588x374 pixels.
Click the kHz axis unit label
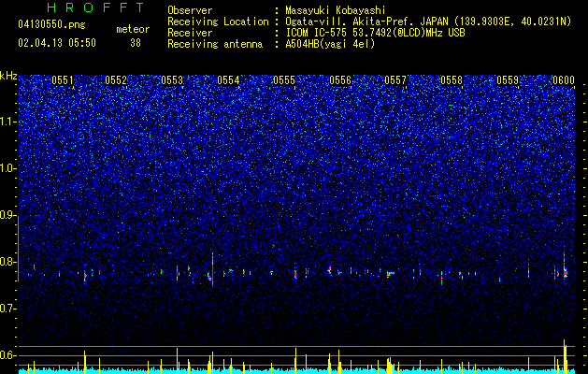[x=8, y=76]
